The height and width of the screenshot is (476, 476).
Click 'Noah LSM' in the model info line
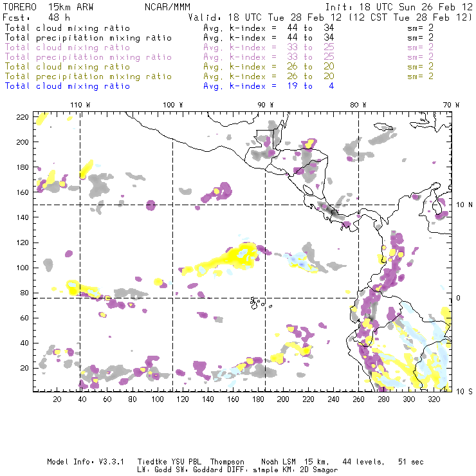279,462
